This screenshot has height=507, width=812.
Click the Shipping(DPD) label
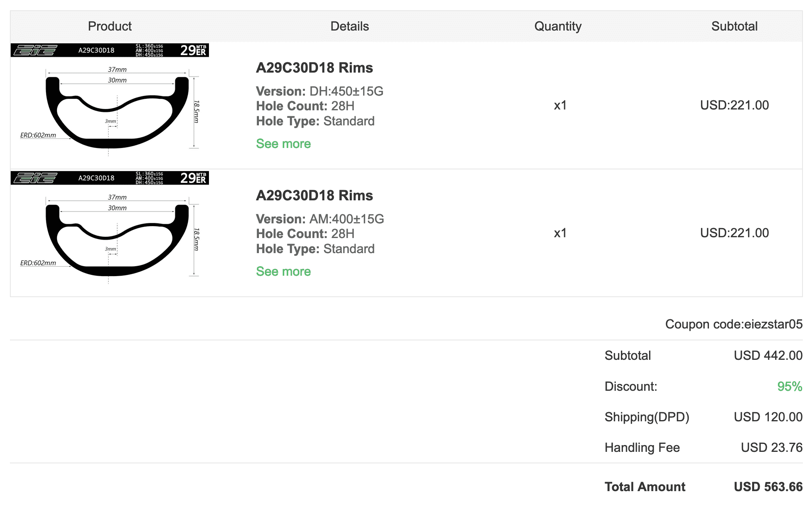pyautogui.click(x=647, y=417)
